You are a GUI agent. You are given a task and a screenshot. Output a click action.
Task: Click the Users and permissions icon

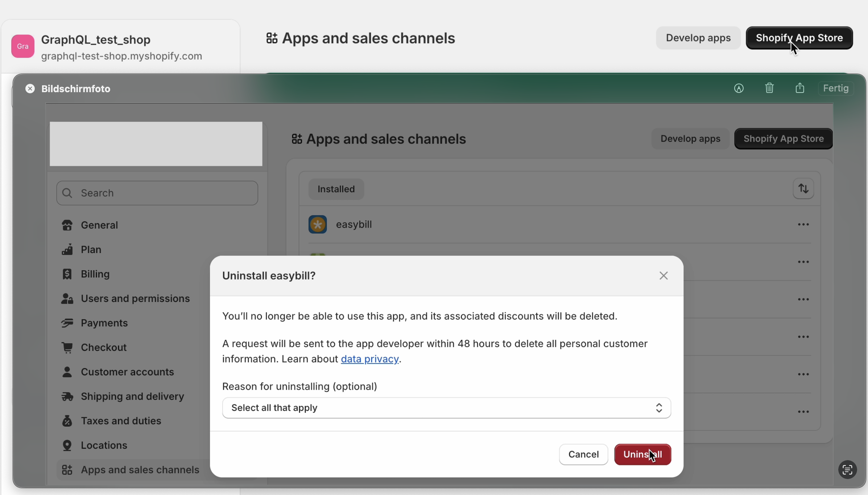click(67, 298)
